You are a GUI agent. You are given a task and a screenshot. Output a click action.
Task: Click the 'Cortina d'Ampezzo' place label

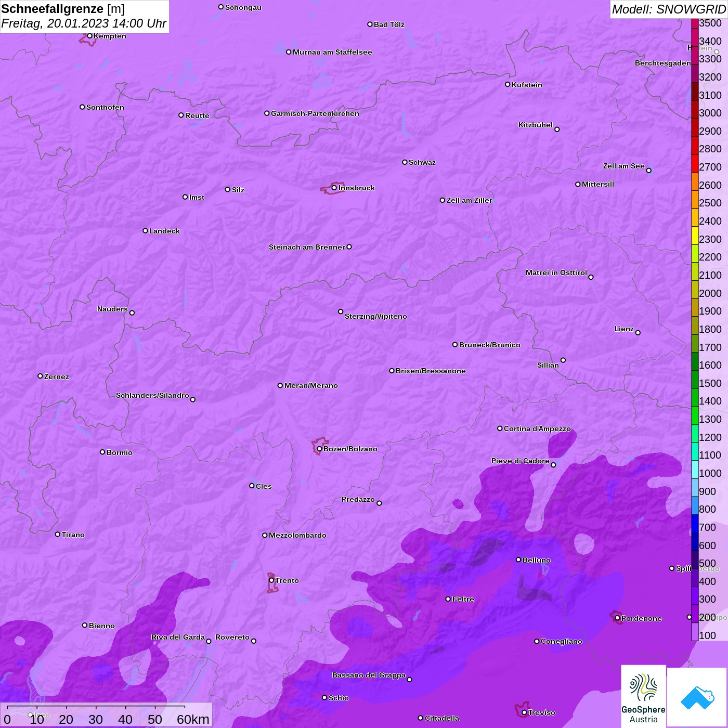[537, 428]
